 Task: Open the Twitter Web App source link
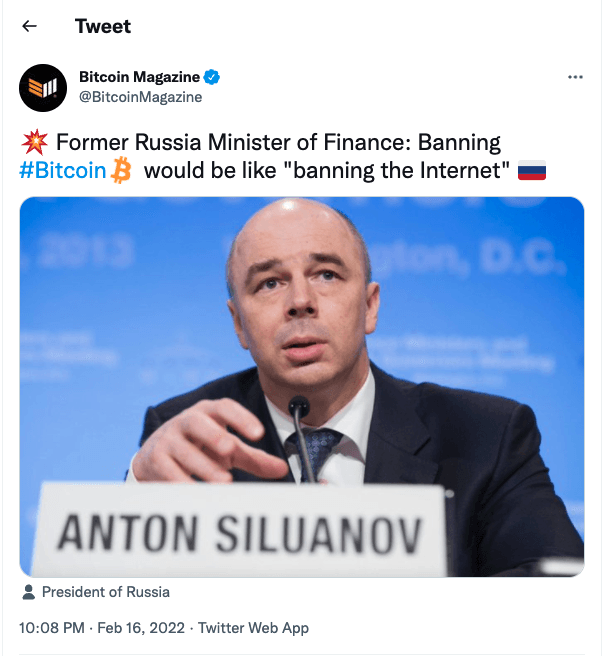[254, 628]
